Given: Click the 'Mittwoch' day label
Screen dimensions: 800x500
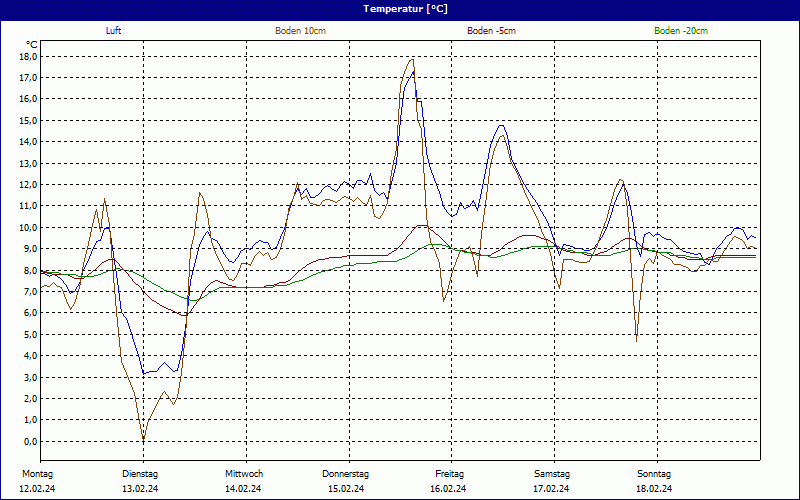Looking at the screenshot, I should tap(244, 474).
